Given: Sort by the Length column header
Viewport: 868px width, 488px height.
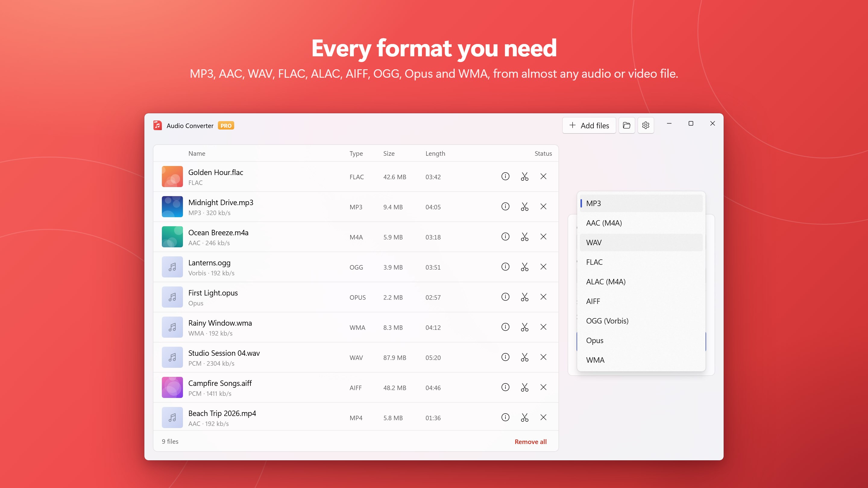Looking at the screenshot, I should tap(435, 154).
